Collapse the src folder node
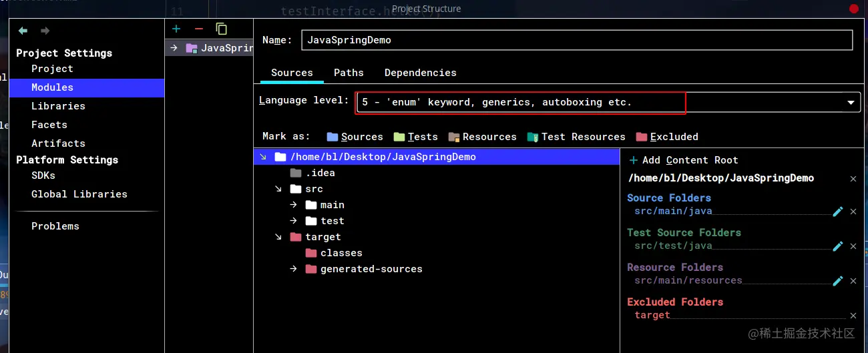 [x=278, y=189]
